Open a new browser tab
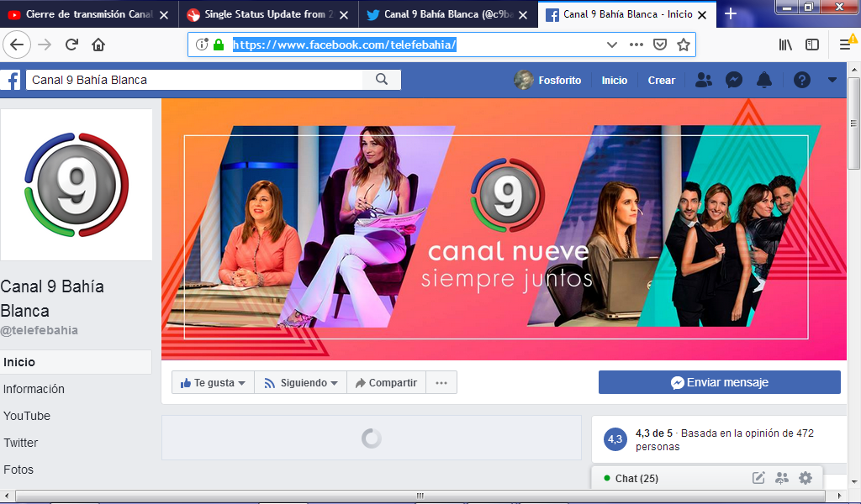861x504 pixels. pos(731,13)
